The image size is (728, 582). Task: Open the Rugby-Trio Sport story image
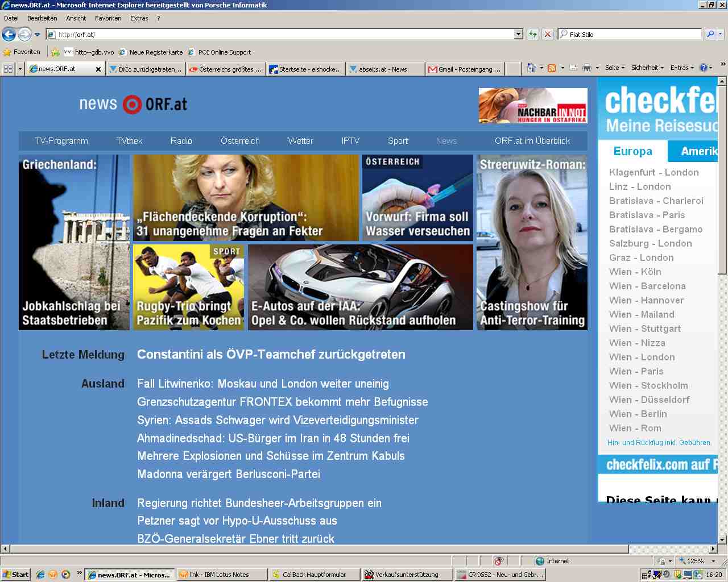click(x=188, y=287)
